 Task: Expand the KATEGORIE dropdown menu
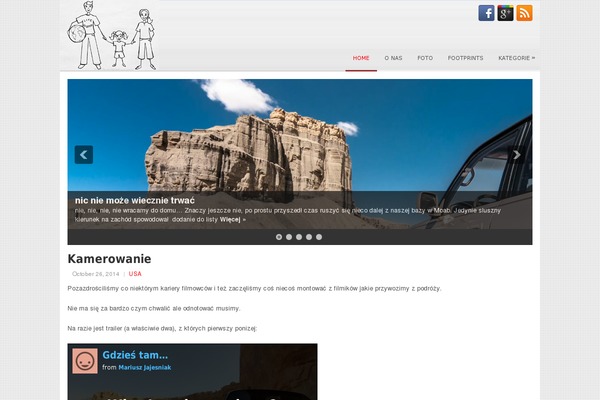pos(516,58)
